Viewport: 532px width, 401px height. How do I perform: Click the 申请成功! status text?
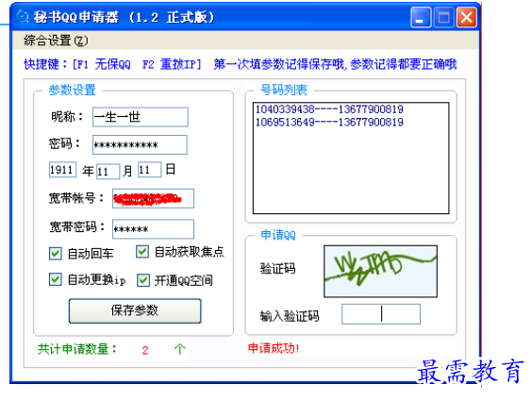pos(274,348)
